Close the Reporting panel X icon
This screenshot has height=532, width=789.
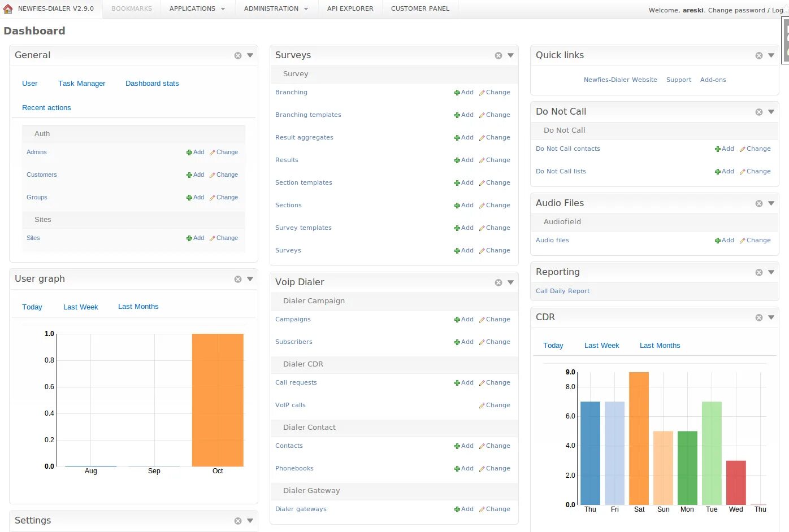(x=759, y=272)
